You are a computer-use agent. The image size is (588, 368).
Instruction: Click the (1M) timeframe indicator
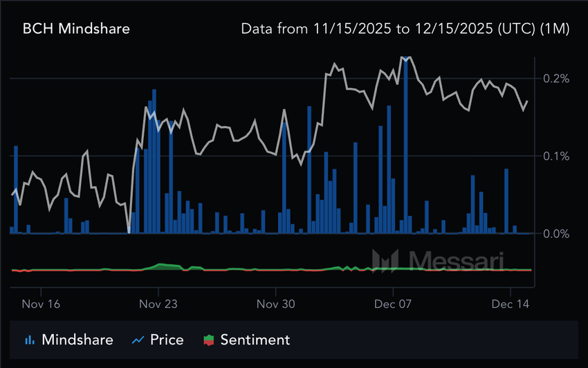tap(555, 29)
